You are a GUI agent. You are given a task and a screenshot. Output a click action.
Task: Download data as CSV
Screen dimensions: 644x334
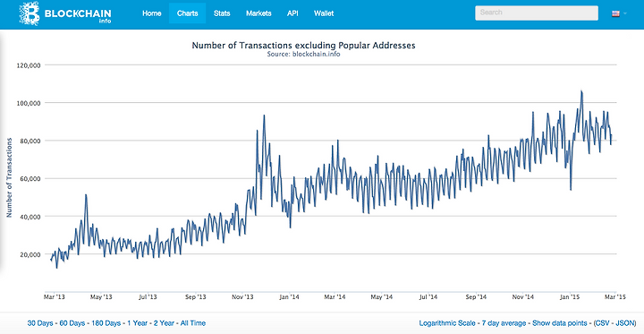(604, 323)
